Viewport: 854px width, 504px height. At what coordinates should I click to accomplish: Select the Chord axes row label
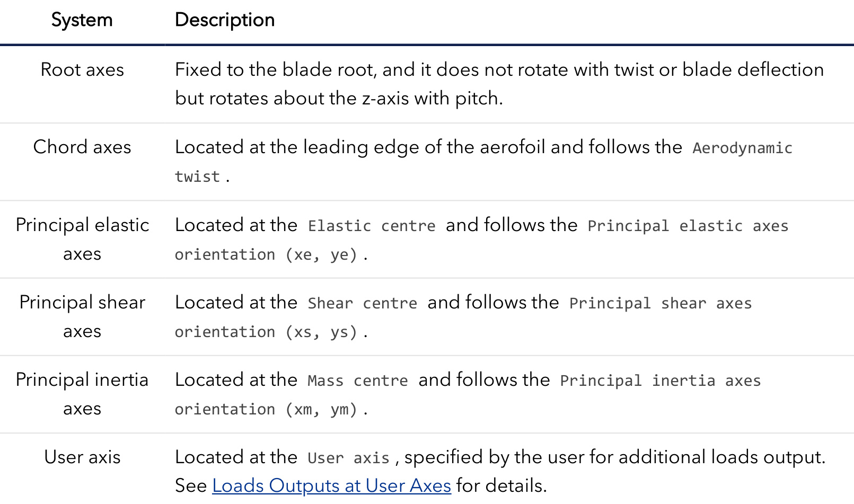tap(82, 147)
